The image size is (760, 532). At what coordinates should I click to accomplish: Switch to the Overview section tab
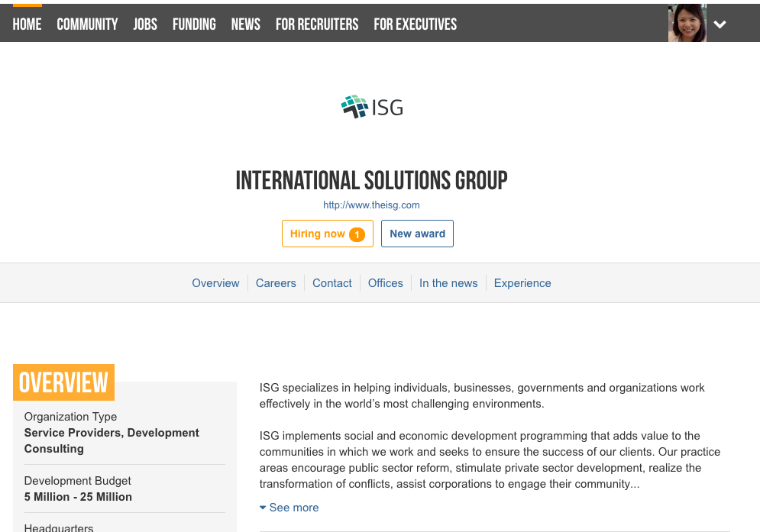click(x=215, y=283)
